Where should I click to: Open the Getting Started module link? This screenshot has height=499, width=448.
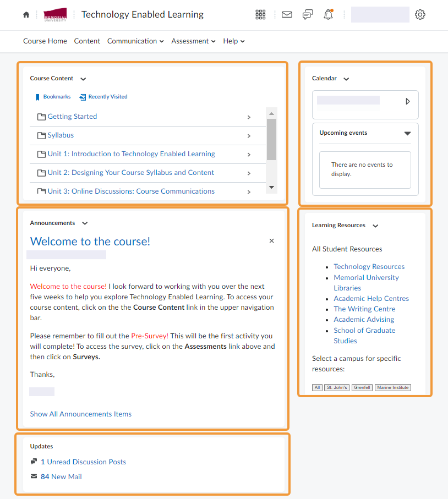72,117
